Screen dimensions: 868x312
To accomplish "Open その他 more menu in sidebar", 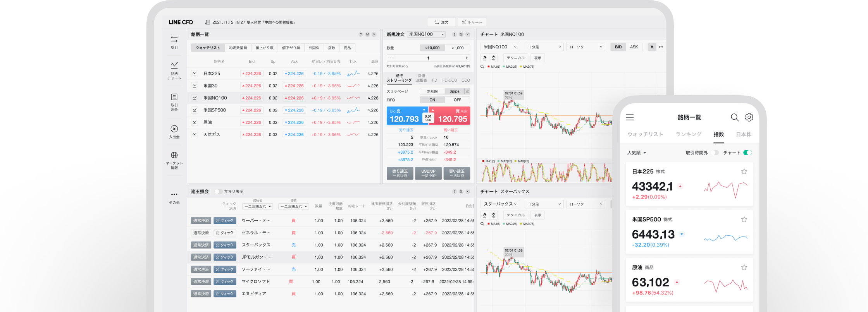I will [174, 198].
